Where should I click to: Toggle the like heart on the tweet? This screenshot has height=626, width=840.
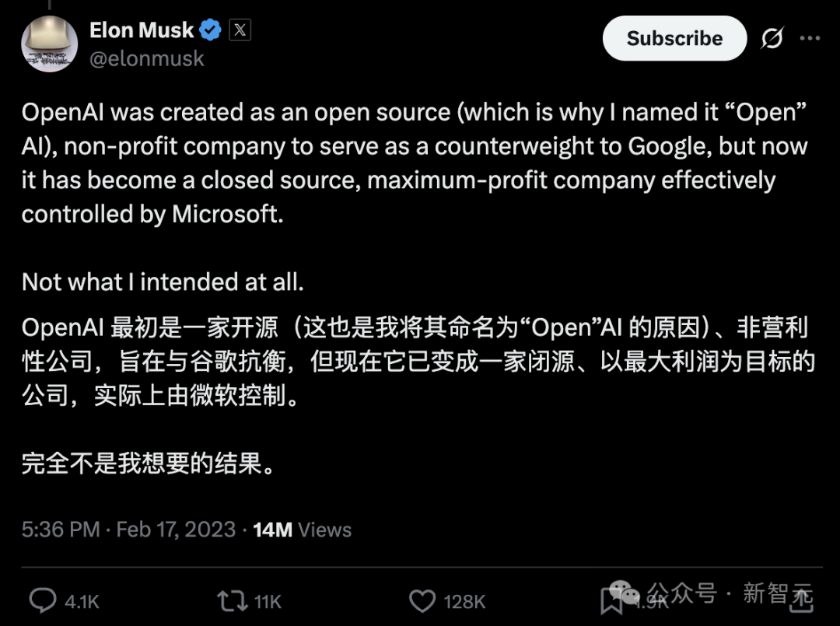pos(421,600)
